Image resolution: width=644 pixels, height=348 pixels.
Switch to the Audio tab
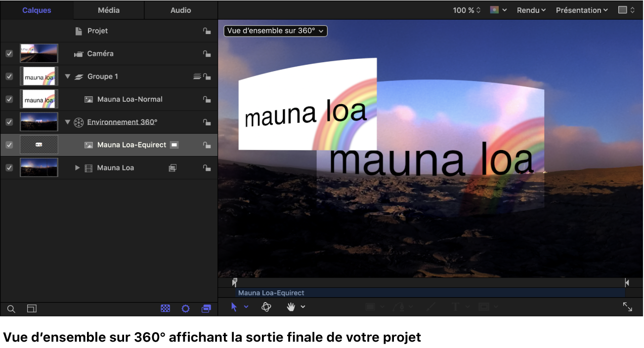point(180,10)
